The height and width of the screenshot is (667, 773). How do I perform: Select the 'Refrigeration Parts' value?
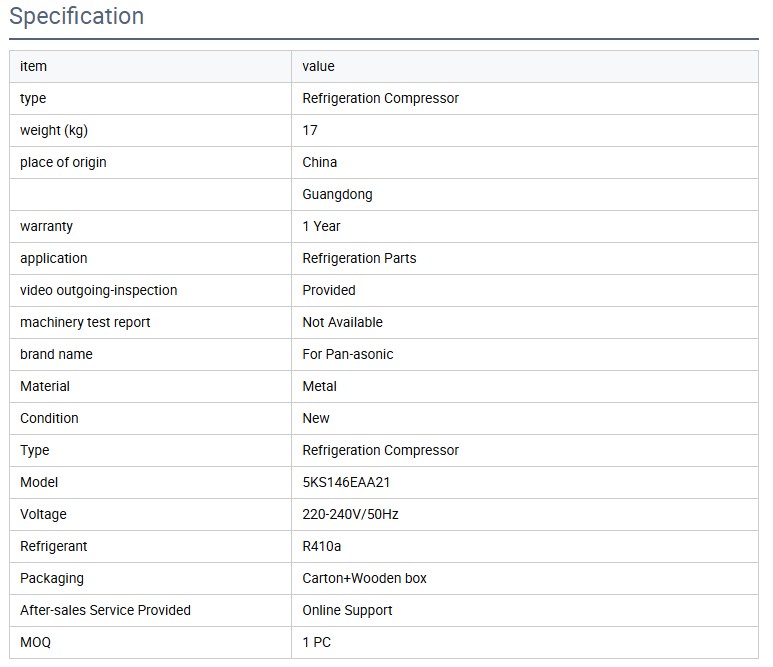(359, 258)
